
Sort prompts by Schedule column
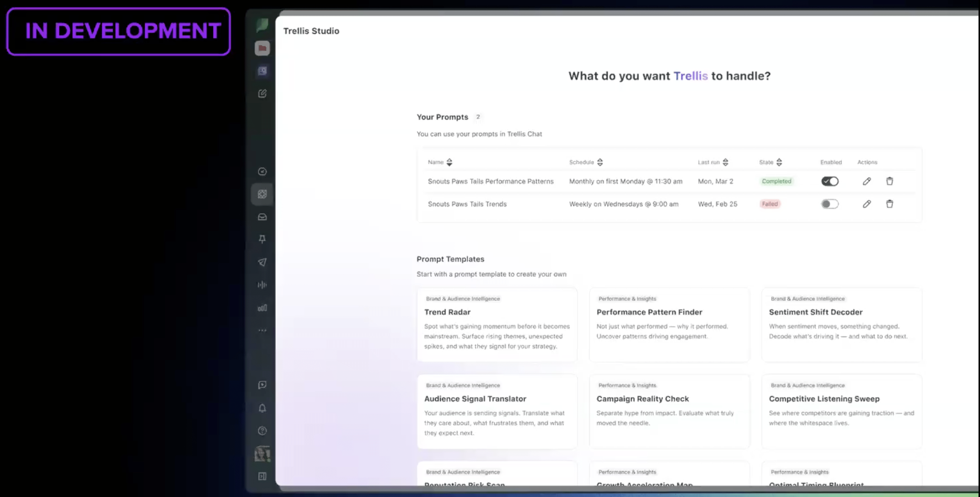point(600,162)
